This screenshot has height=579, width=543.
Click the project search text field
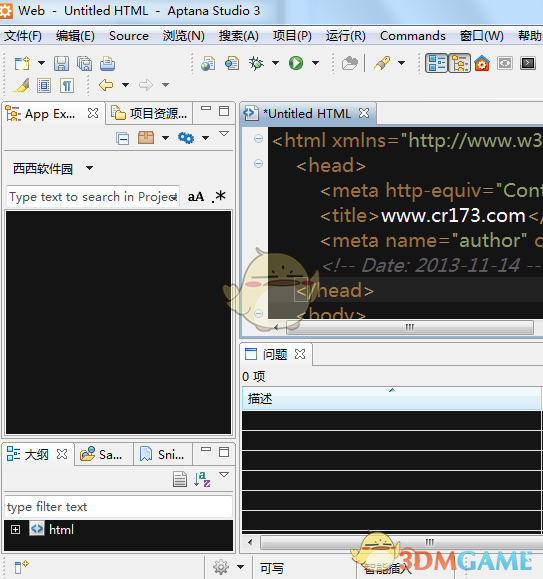click(x=93, y=196)
